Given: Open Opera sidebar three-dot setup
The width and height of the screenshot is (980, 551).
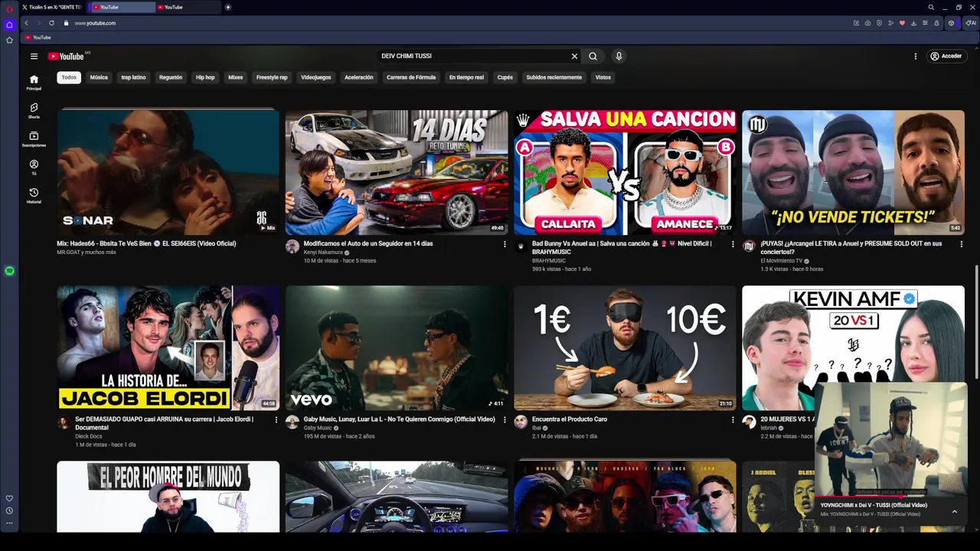Looking at the screenshot, I should [9, 523].
